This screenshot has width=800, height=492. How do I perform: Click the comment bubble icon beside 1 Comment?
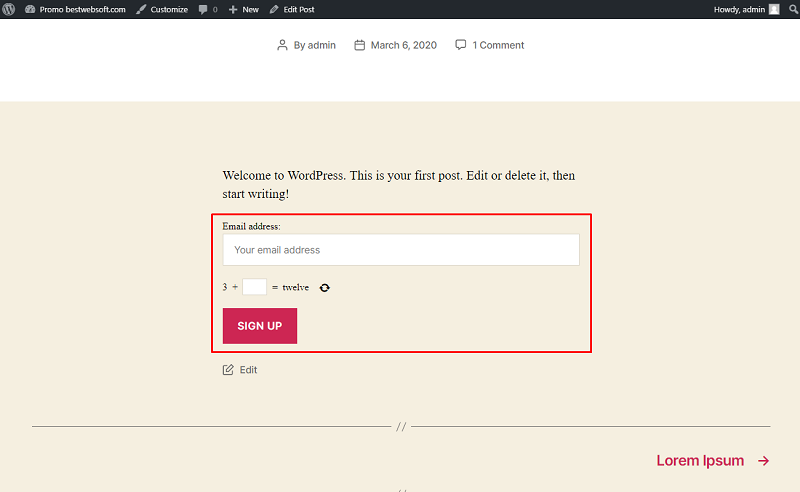pos(460,45)
